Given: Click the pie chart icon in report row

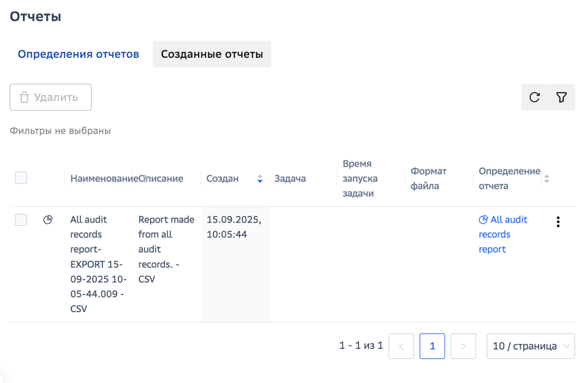Looking at the screenshot, I should [x=48, y=220].
